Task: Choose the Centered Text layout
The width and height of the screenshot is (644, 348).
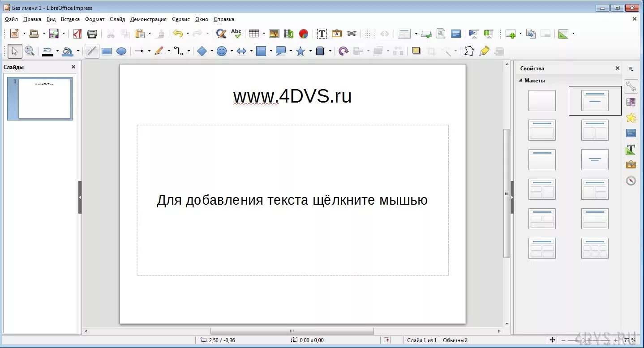Action: click(595, 159)
